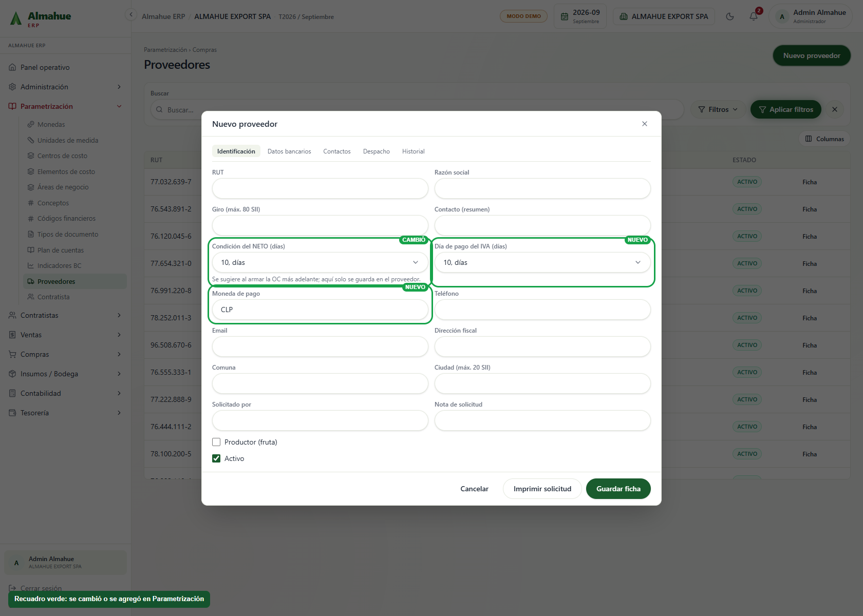The width and height of the screenshot is (863, 616).
Task: Click Cerrar sesión logout icon
Action: pos(13,588)
